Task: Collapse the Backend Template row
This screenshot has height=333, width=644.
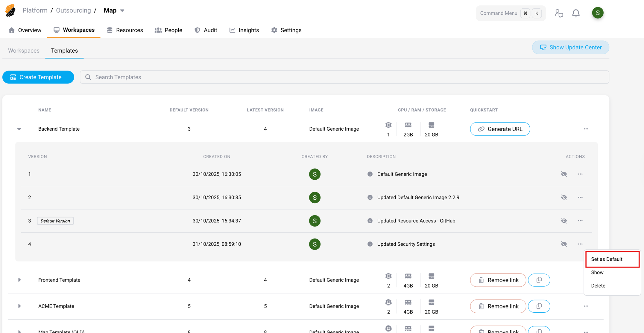Action: pos(19,129)
